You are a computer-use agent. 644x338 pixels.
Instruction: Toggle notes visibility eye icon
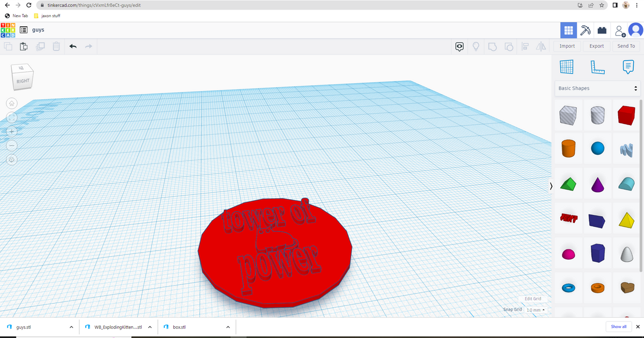pyautogui.click(x=460, y=47)
